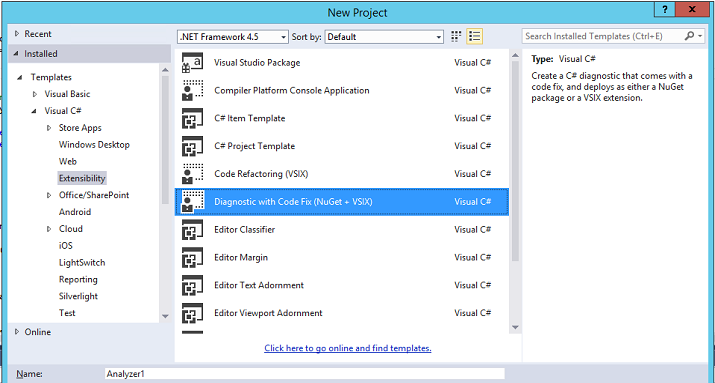Select the Editor Viewport Adornment name

click(x=268, y=313)
